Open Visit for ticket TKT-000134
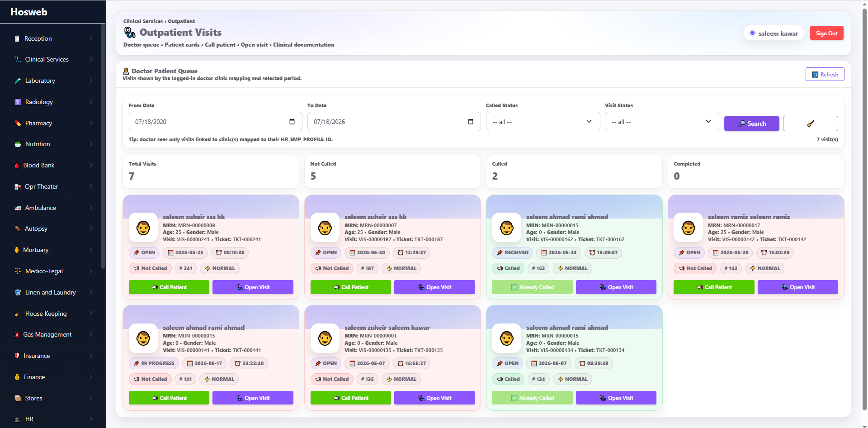This screenshot has width=868, height=428. point(616,398)
